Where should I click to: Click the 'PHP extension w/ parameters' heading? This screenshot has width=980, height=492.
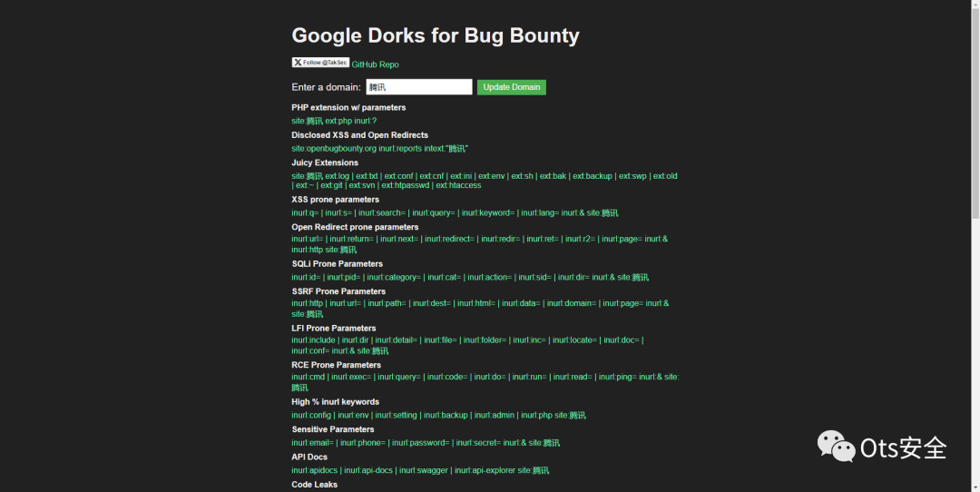point(348,107)
